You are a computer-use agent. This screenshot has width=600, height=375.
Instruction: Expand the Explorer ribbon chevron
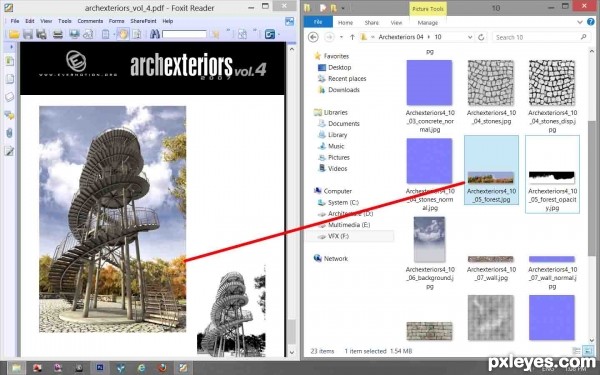click(580, 22)
